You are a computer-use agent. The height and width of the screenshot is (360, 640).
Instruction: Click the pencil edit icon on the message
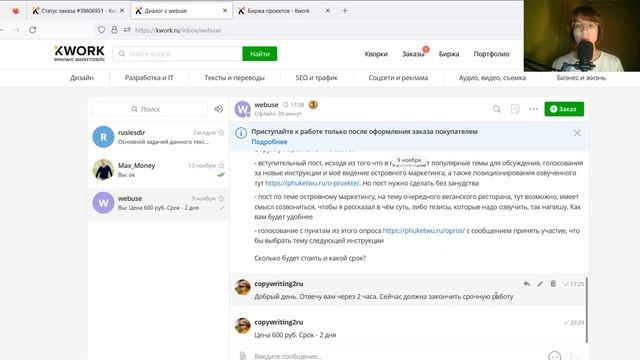[540, 284]
